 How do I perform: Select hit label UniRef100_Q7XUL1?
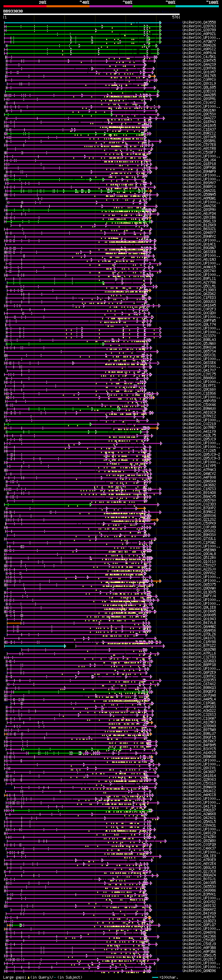(x=199, y=539)
